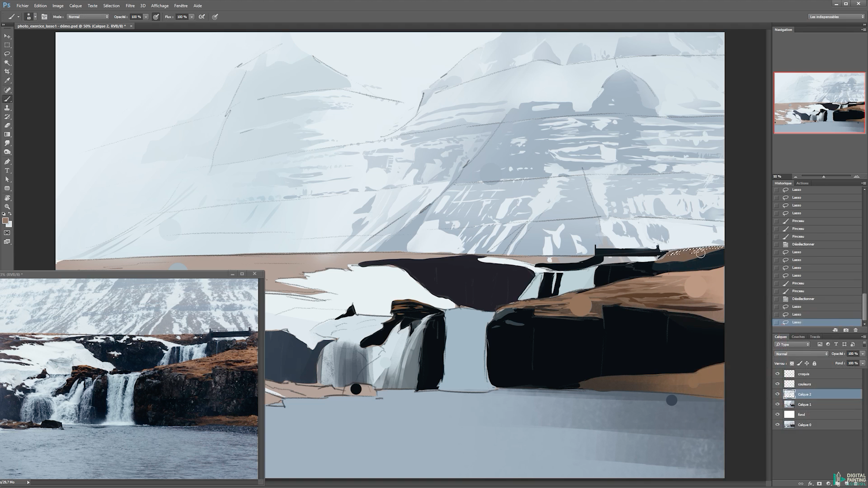
Task: Select the Zoom magnifier tool
Action: tap(7, 206)
